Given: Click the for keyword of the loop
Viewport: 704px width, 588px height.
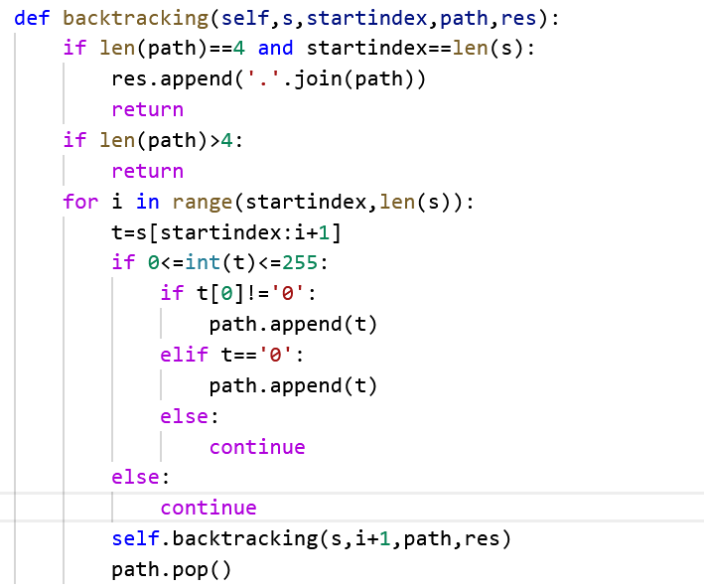Looking at the screenshot, I should 79,202.
